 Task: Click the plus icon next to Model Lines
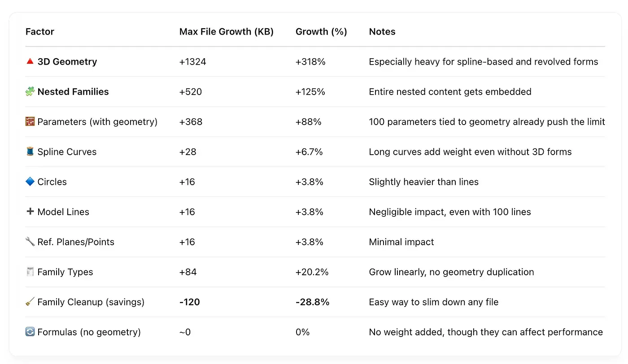click(30, 212)
